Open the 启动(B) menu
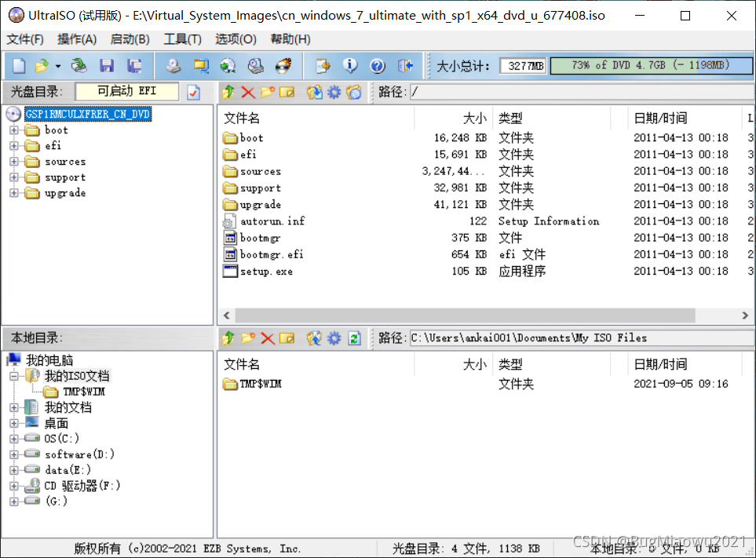756x558 pixels. (130, 39)
